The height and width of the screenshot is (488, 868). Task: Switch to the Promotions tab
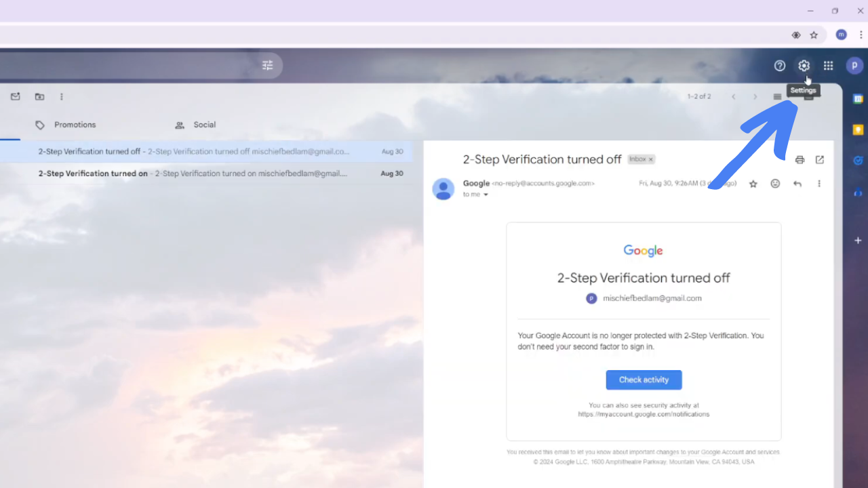pos(65,125)
